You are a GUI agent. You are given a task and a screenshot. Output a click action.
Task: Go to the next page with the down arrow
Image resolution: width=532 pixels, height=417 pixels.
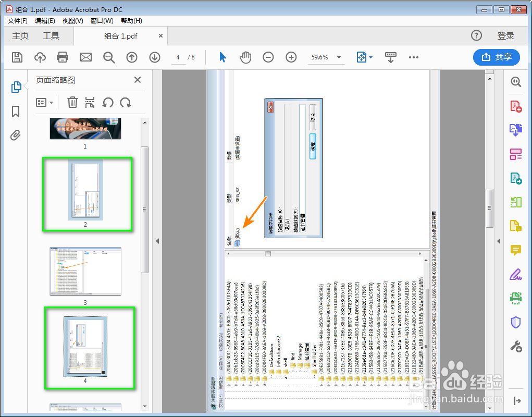pos(155,57)
